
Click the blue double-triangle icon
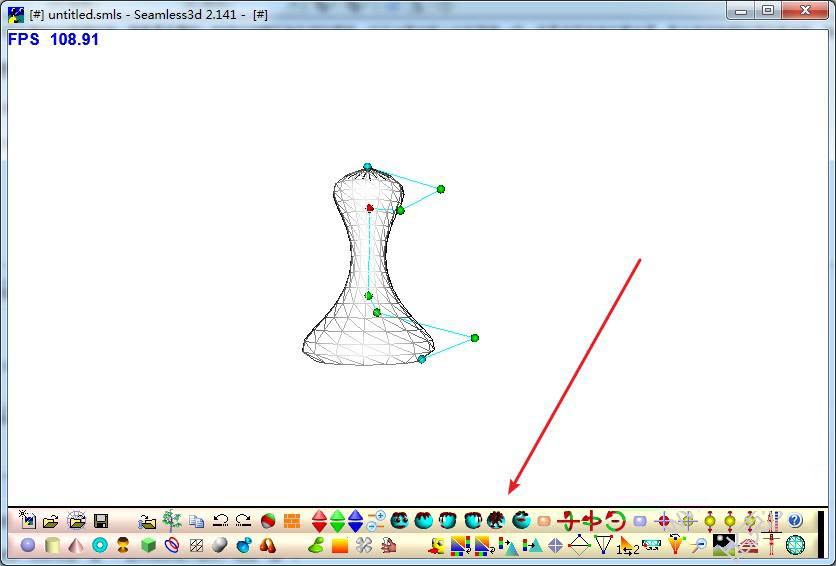pos(356,521)
